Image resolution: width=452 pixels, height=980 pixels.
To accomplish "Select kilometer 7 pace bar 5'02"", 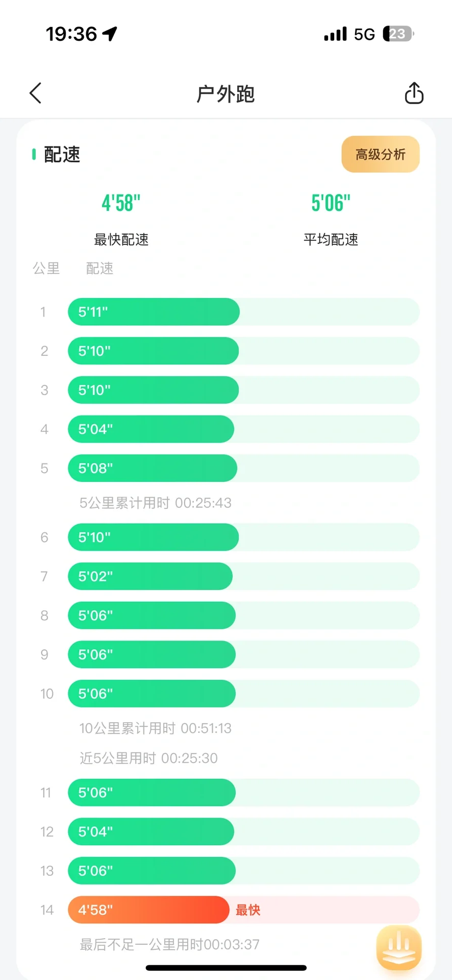I will click(x=150, y=576).
